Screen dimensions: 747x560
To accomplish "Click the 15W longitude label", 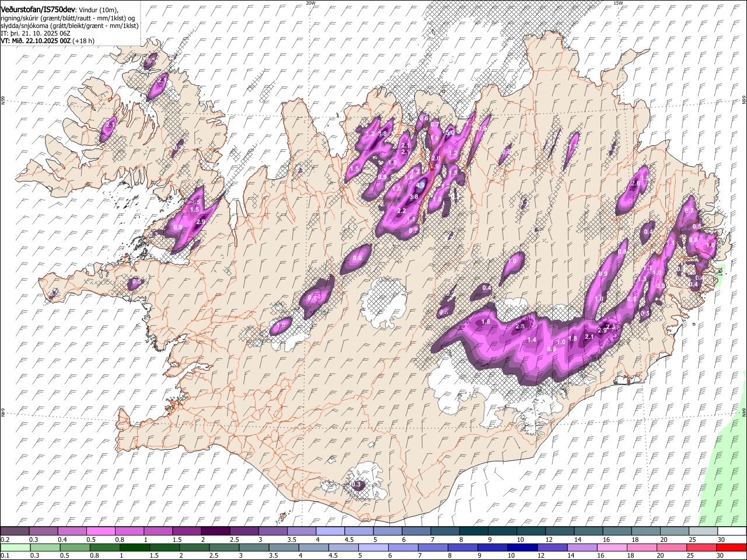I will coord(618,3).
